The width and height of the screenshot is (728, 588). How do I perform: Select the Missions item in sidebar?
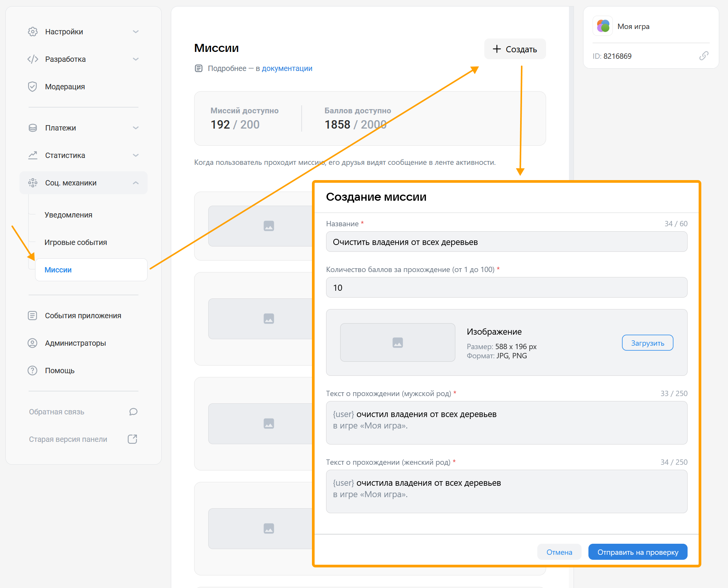[58, 270]
